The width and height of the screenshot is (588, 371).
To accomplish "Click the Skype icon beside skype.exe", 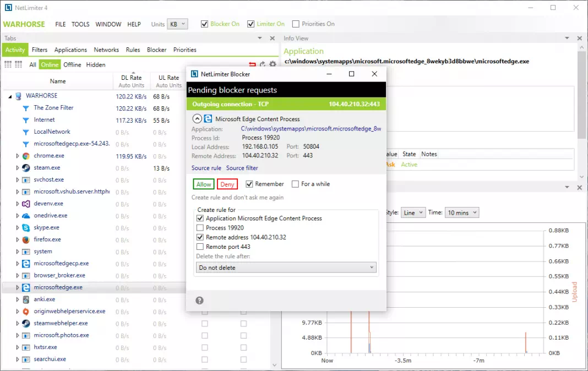I will click(x=26, y=228).
